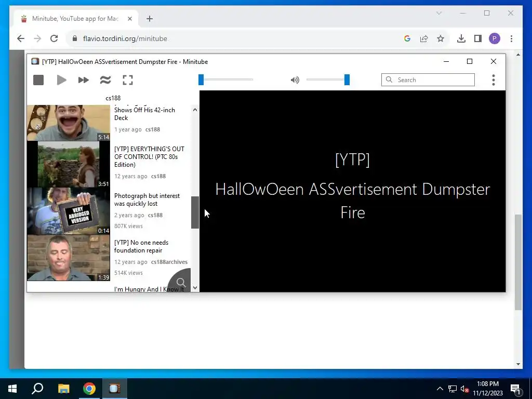The width and height of the screenshot is (532, 399).
Task: Click the video seek slider handle
Action: [x=201, y=79]
